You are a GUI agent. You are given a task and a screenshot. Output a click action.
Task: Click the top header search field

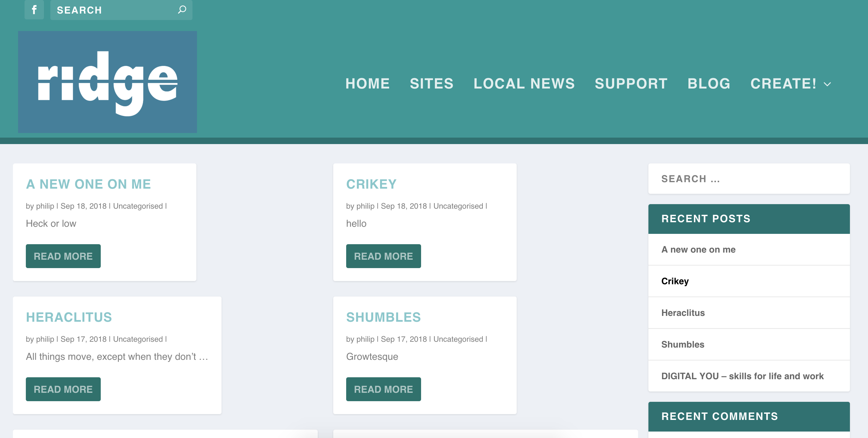click(115, 10)
